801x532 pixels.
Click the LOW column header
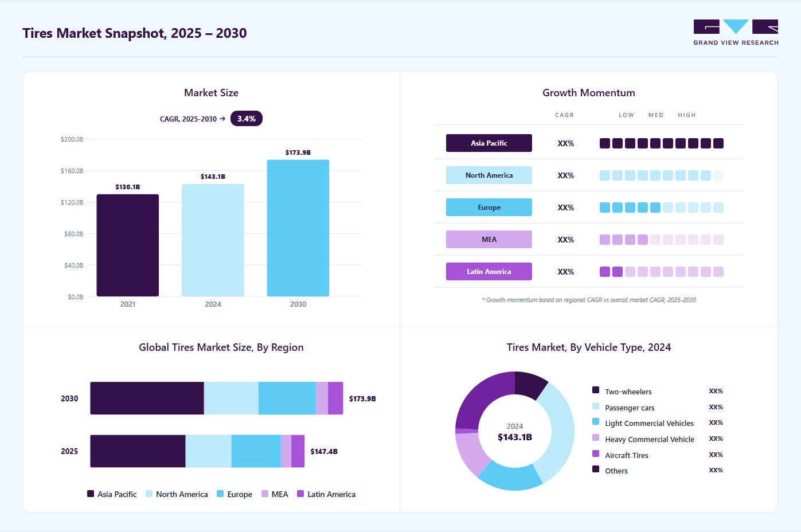pos(627,115)
